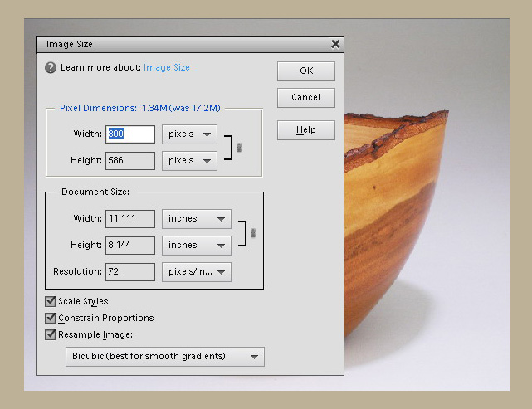This screenshot has height=409, width=532.
Task: Click the document size chain link icon
Action: [252, 233]
